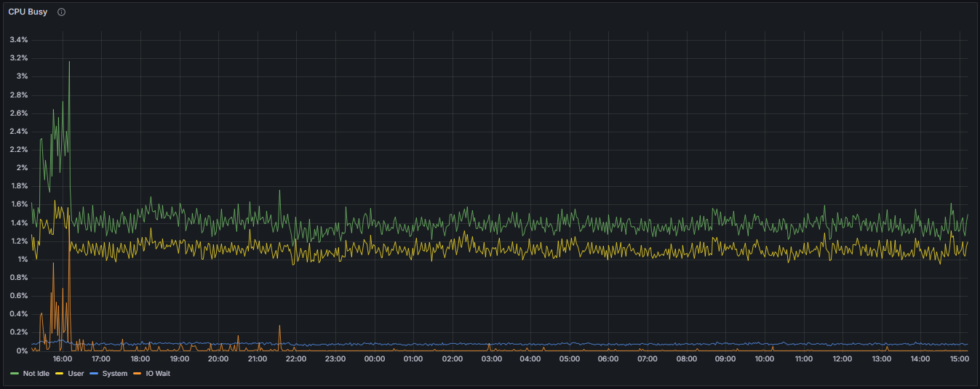Click the orange IO Wait spike before 22:00
Image resolution: width=980 pixels, height=389 pixels.
tap(279, 326)
